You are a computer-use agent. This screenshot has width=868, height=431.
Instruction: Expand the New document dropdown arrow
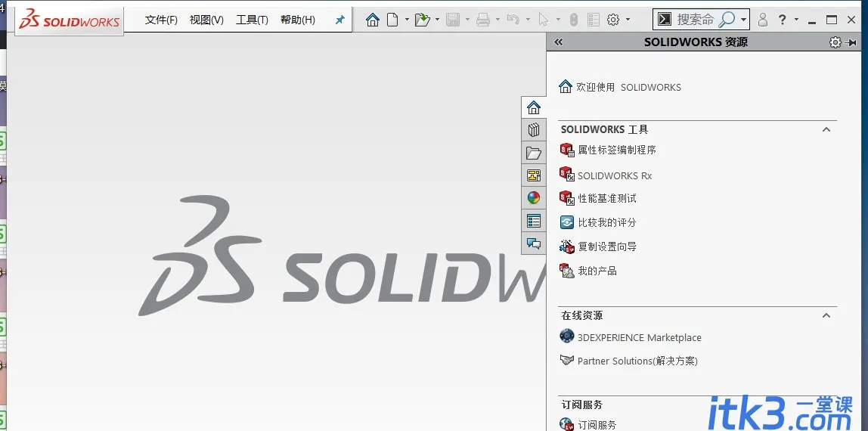click(x=407, y=20)
